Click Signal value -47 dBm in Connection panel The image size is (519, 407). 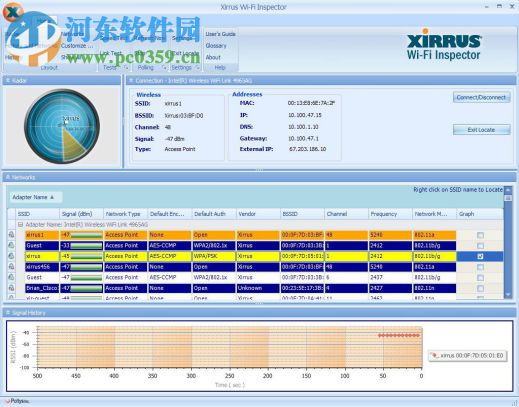(174, 139)
